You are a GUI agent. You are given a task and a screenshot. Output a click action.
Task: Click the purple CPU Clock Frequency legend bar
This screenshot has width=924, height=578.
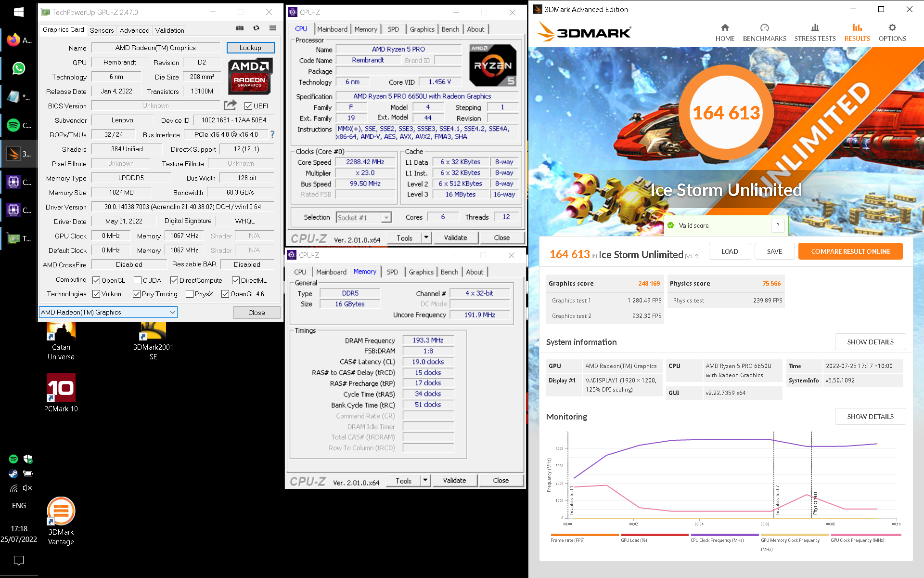pyautogui.click(x=725, y=535)
